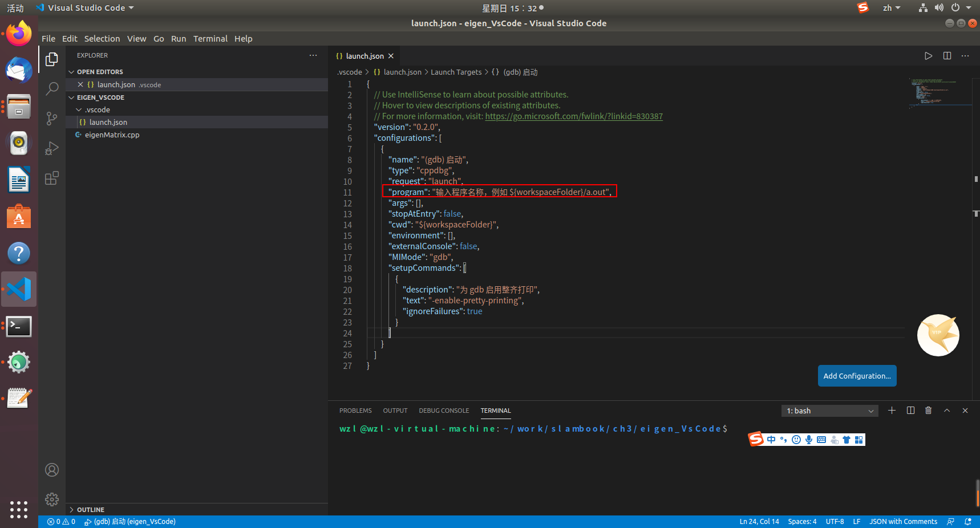980x528 pixels.
Task: Click the Add Configuration... button
Action: click(857, 376)
